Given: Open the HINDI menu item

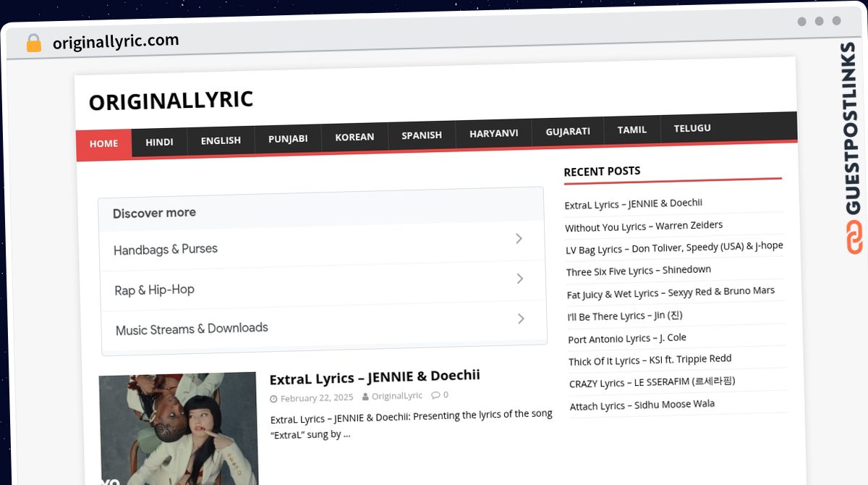Looking at the screenshot, I should pos(159,142).
